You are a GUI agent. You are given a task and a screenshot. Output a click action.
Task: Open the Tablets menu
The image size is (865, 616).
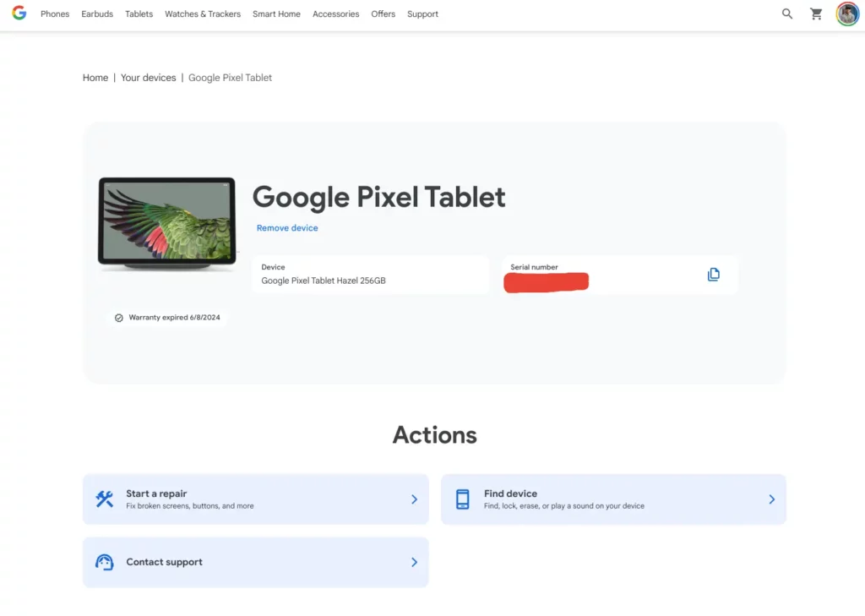139,14
